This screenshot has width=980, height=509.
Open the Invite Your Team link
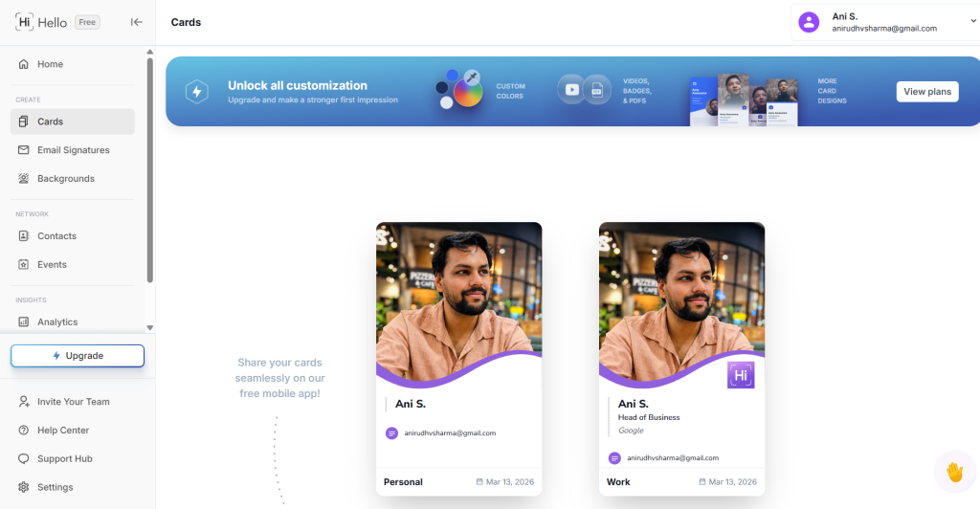pos(73,402)
